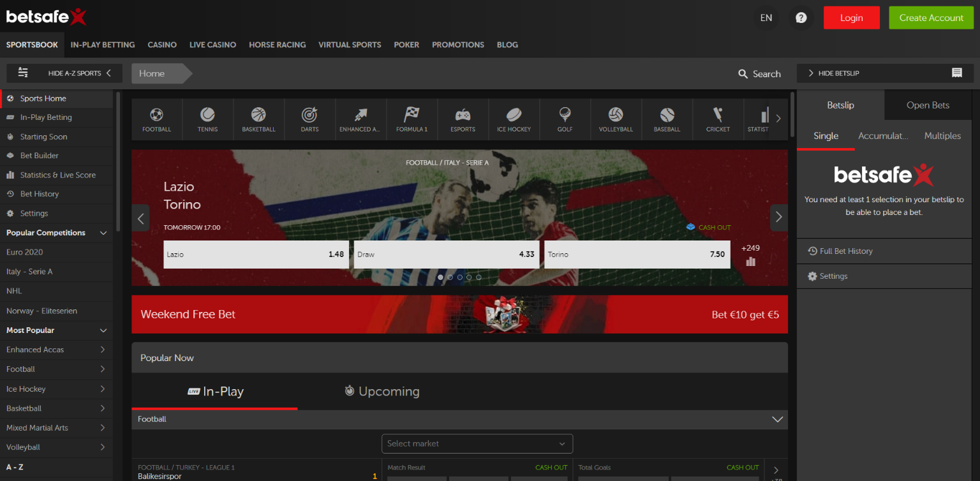The width and height of the screenshot is (980, 481).
Task: Open Bet Builder in sidebar
Action: point(57,156)
